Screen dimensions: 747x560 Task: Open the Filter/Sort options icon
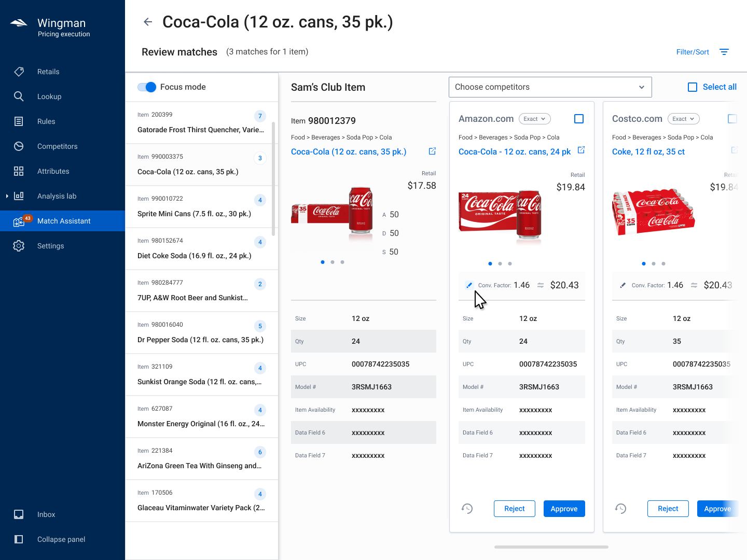click(x=724, y=52)
